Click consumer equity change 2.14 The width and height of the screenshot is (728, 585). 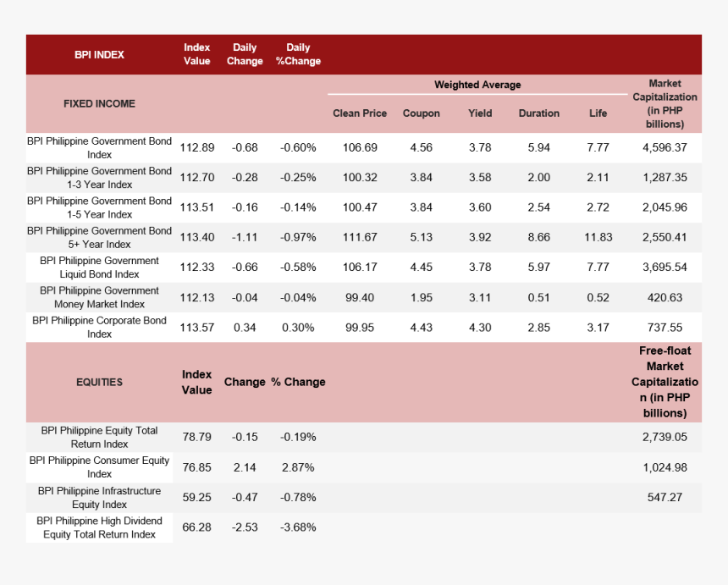245,467
